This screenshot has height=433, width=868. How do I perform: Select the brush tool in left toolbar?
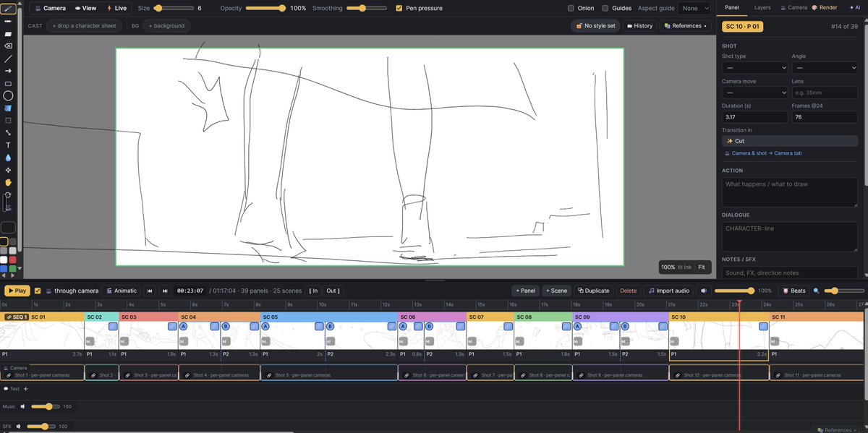point(8,9)
